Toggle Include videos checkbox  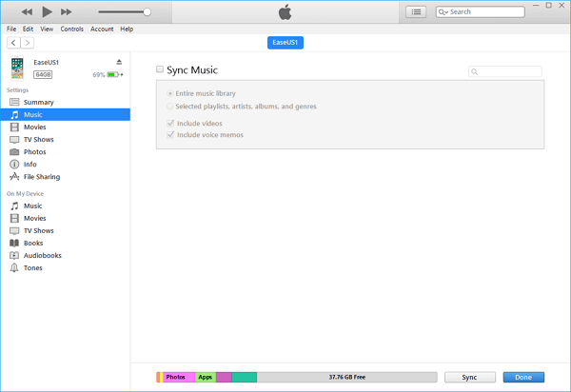(170, 123)
